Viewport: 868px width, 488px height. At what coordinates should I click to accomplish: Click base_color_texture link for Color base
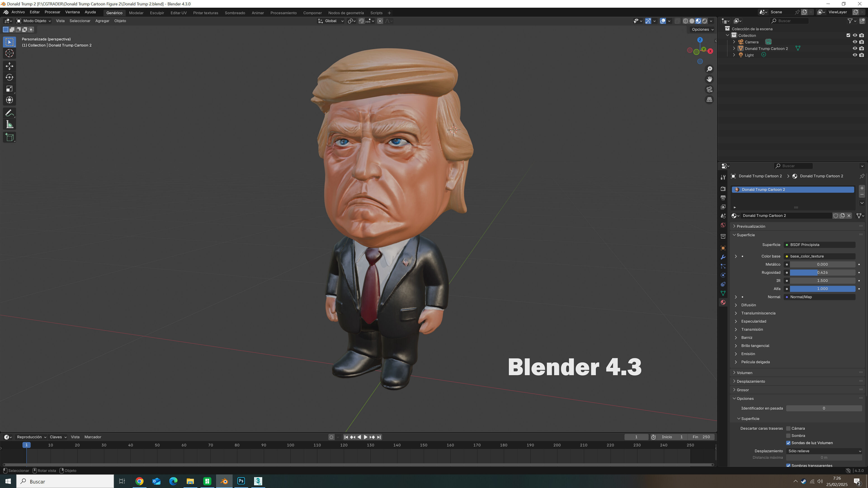(x=819, y=256)
